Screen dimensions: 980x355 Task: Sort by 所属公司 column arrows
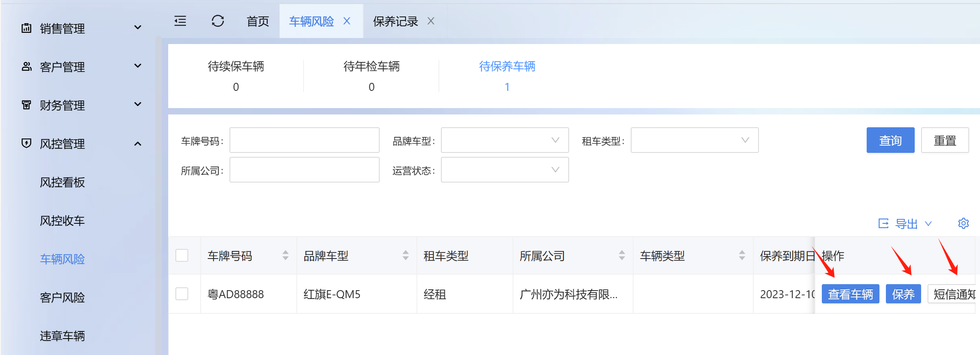622,255
